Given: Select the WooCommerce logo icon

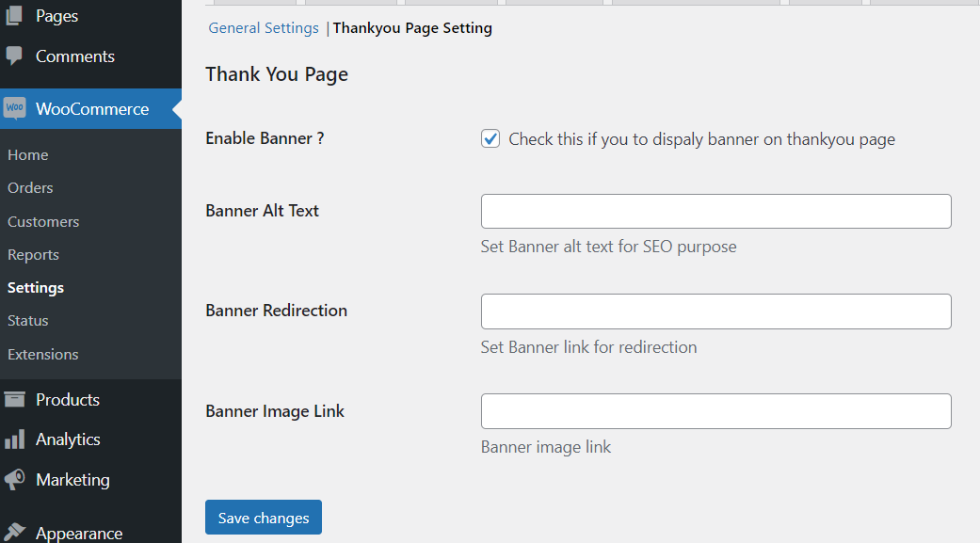Looking at the screenshot, I should click(15, 108).
